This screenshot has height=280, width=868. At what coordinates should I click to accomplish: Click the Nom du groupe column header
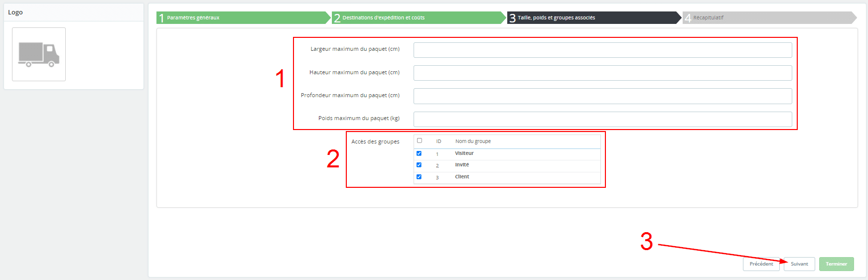473,141
